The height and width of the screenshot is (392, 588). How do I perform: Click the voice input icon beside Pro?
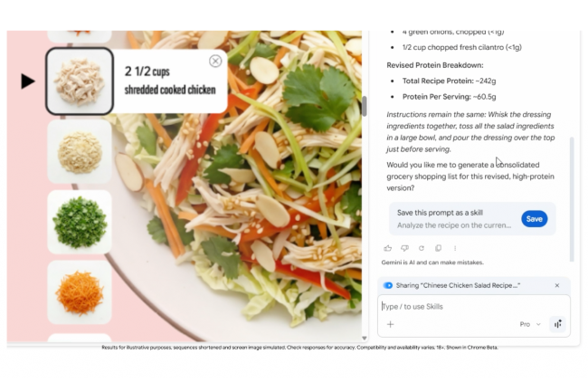pos(557,324)
